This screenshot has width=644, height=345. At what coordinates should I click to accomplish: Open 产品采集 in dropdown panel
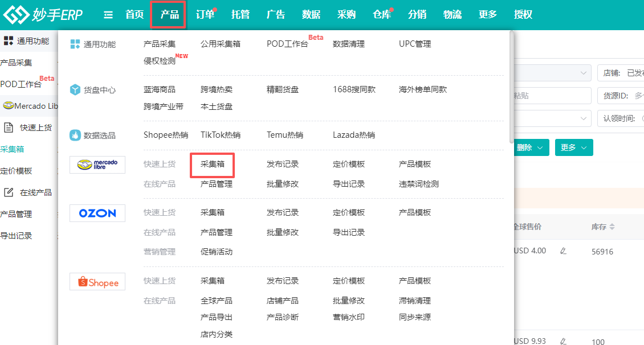[160, 44]
